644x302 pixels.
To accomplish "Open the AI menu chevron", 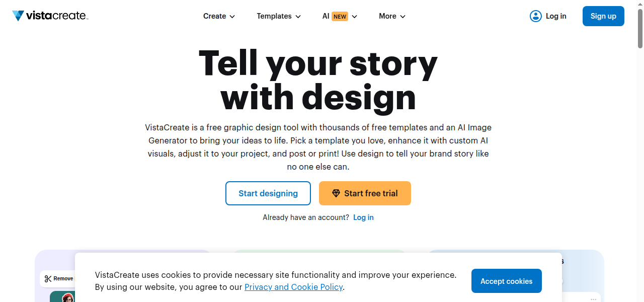I will tap(354, 17).
